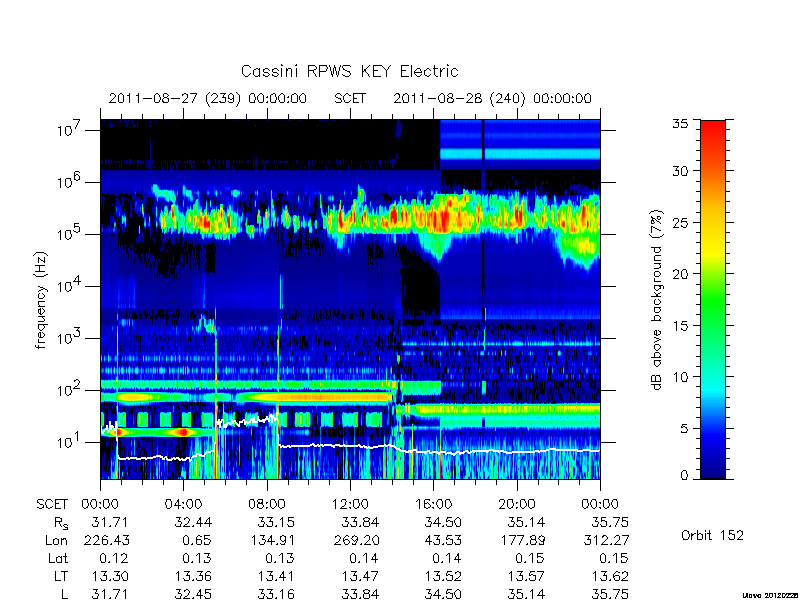Click the 'LT' row label
The image size is (800, 600).
coord(61,576)
